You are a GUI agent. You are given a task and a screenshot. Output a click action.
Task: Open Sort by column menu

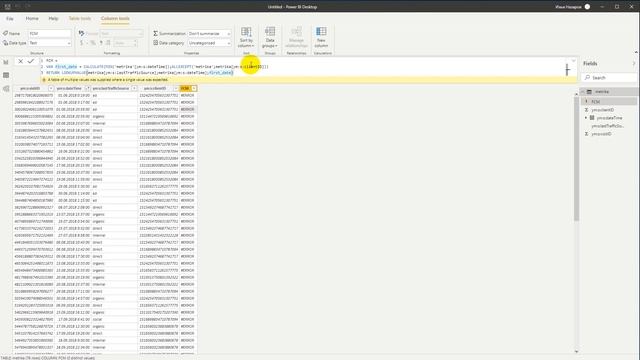pyautogui.click(x=246, y=38)
